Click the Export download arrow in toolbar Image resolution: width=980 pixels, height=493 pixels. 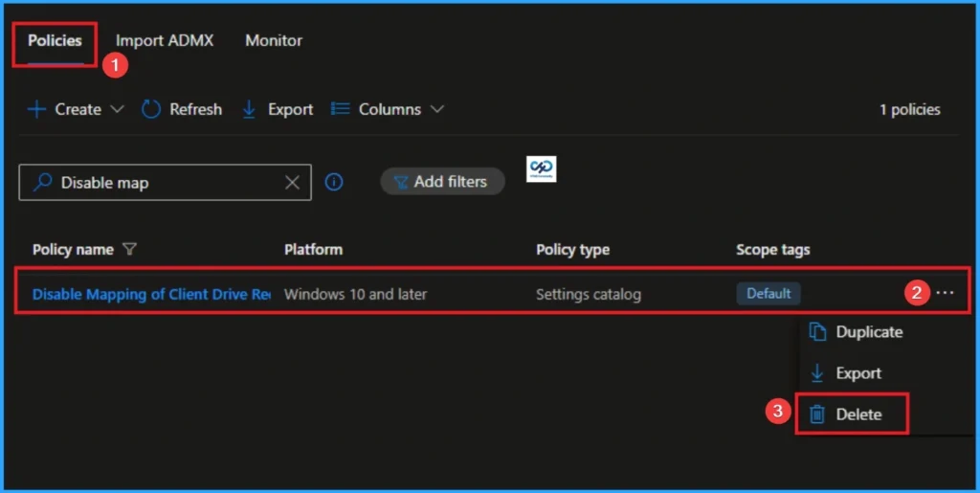(x=249, y=109)
